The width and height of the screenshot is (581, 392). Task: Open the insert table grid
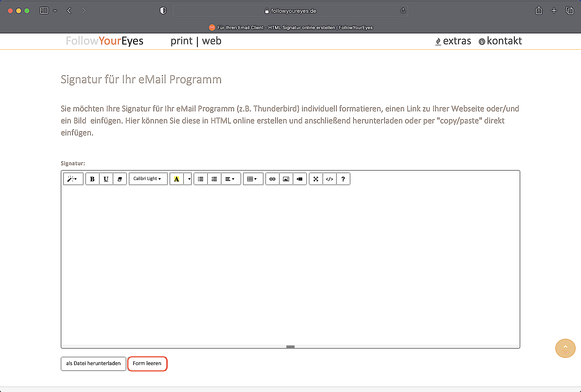click(x=252, y=179)
